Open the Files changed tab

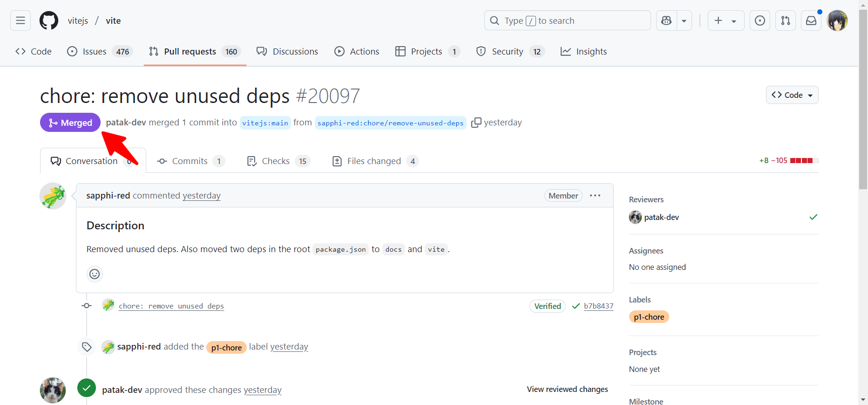375,161
